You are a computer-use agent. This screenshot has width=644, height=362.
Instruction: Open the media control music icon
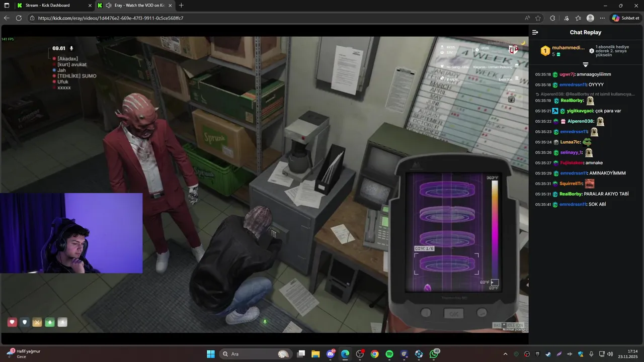click(x=567, y=18)
